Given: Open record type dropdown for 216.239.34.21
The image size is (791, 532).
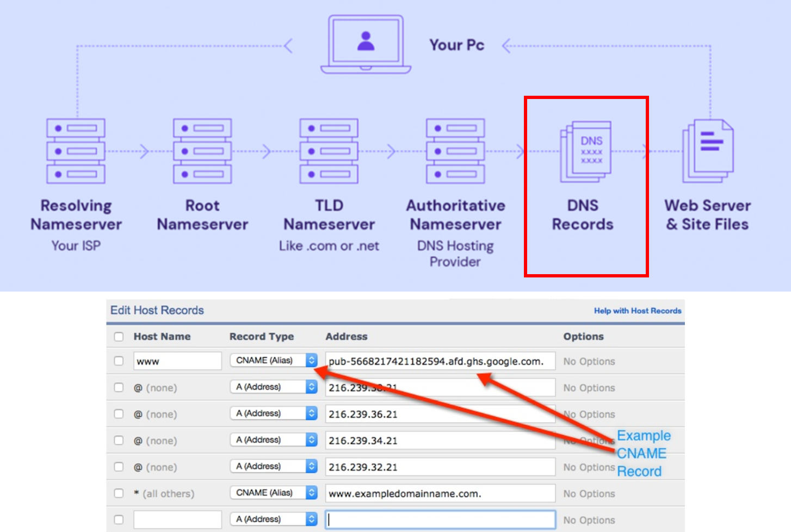Looking at the screenshot, I should pos(273,440).
